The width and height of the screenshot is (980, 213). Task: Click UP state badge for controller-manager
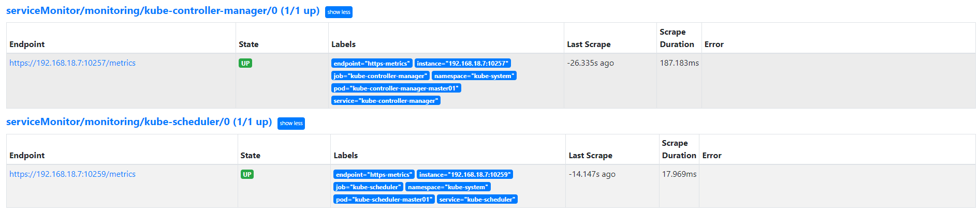[x=245, y=63]
